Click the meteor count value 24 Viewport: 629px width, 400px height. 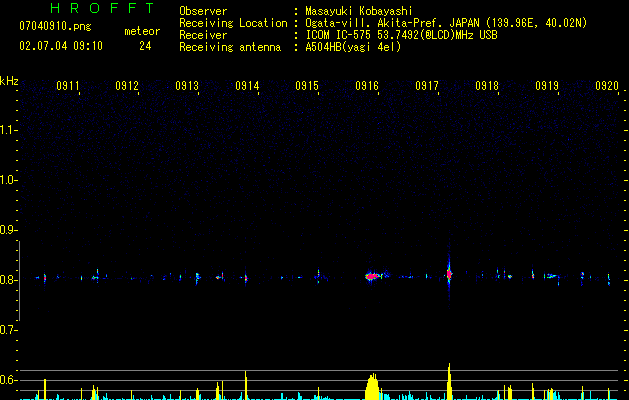coord(145,46)
